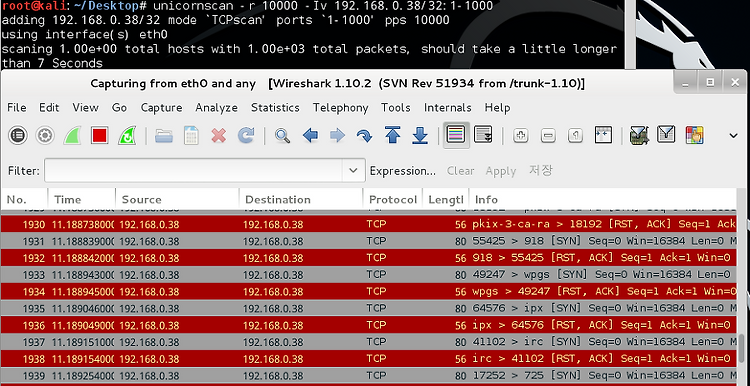Image resolution: width=750 pixels, height=386 pixels.
Task: Sort by the Time column header
Action: point(81,199)
